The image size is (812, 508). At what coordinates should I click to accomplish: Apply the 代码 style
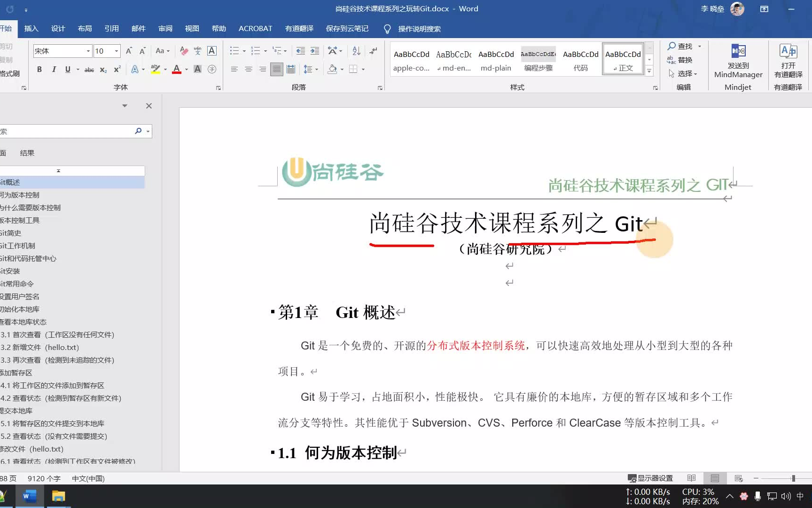coord(580,60)
